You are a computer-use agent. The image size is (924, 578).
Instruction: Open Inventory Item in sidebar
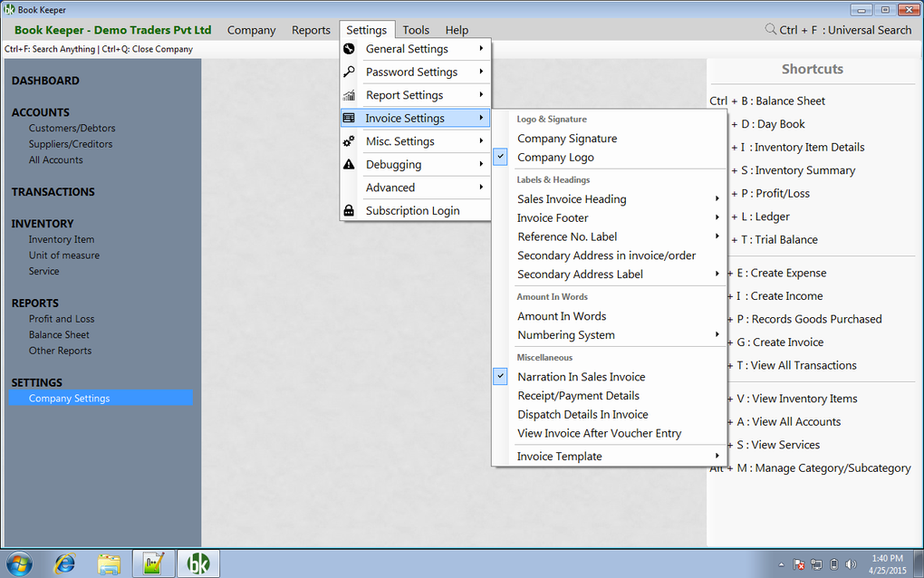tap(62, 239)
